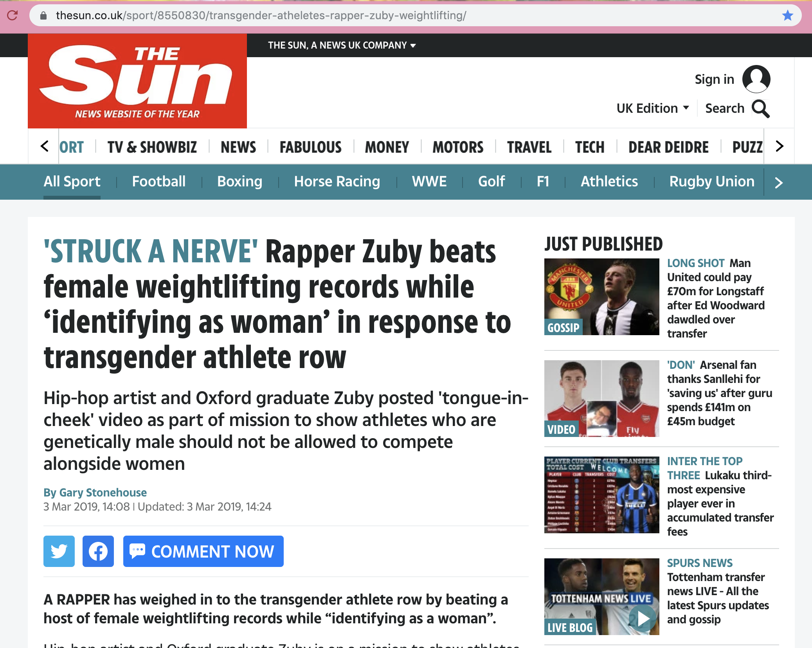Reload the page with the browser refresh icon
The height and width of the screenshot is (648, 812).
pos(13,15)
